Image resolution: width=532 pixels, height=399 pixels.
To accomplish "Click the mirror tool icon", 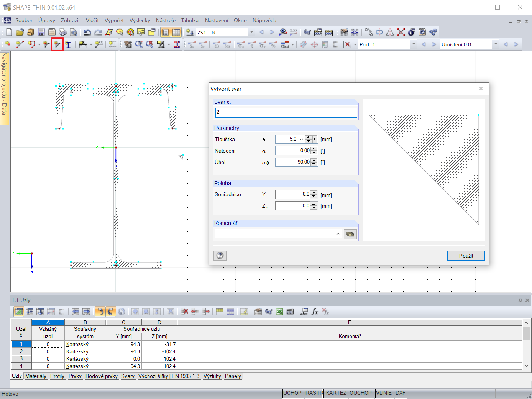I will click(x=390, y=32).
